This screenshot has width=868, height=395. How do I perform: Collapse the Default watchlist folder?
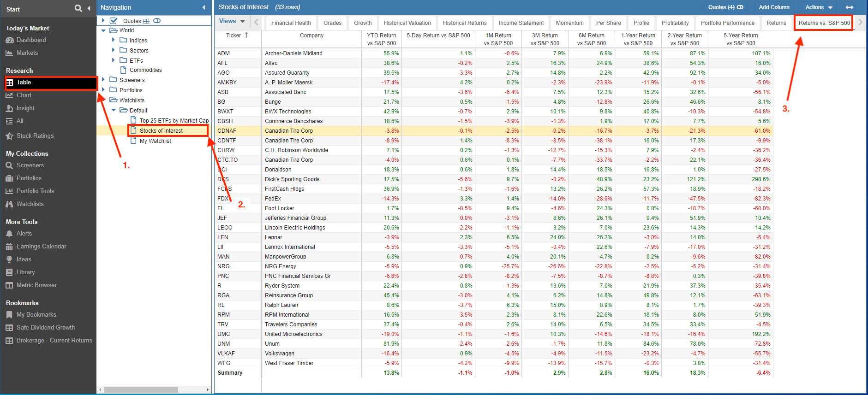pos(114,110)
